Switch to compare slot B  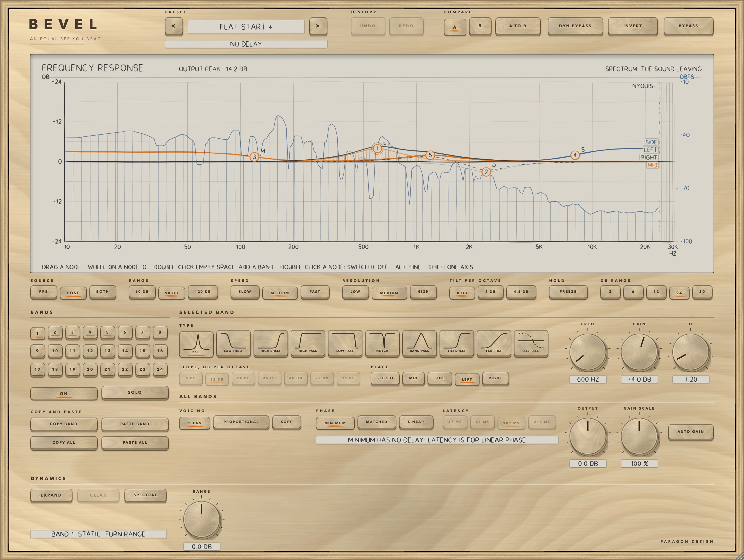[480, 26]
